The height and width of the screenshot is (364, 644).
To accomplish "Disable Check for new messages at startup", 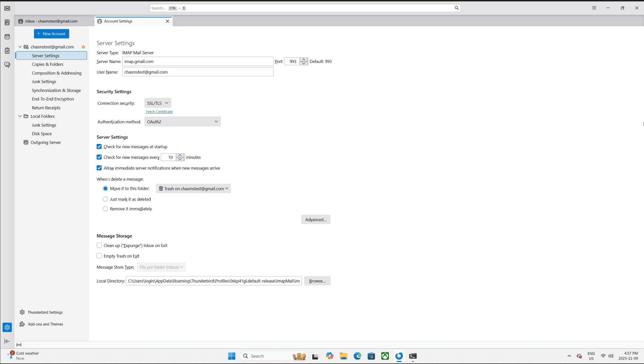I will [x=99, y=147].
